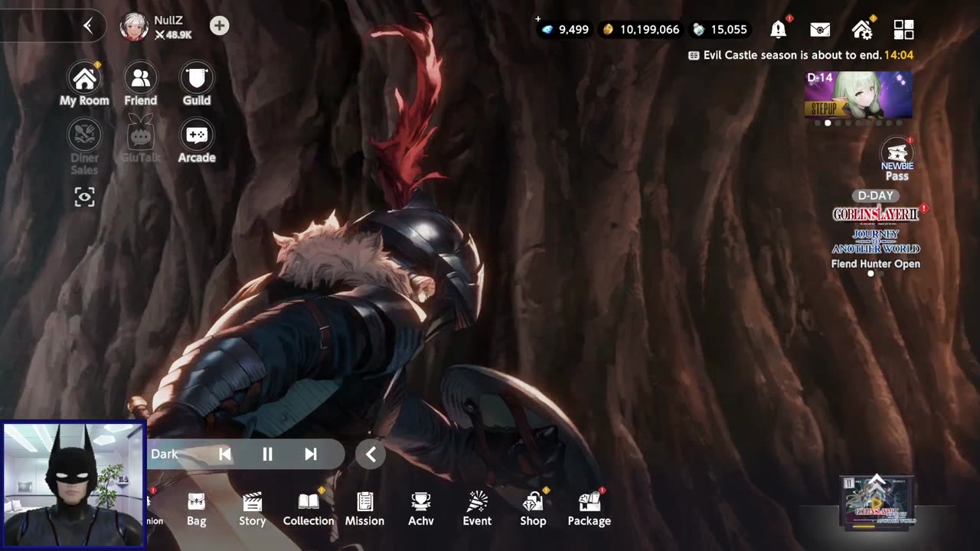Open the Guild menu
The height and width of the screenshot is (551, 980).
[x=197, y=84]
